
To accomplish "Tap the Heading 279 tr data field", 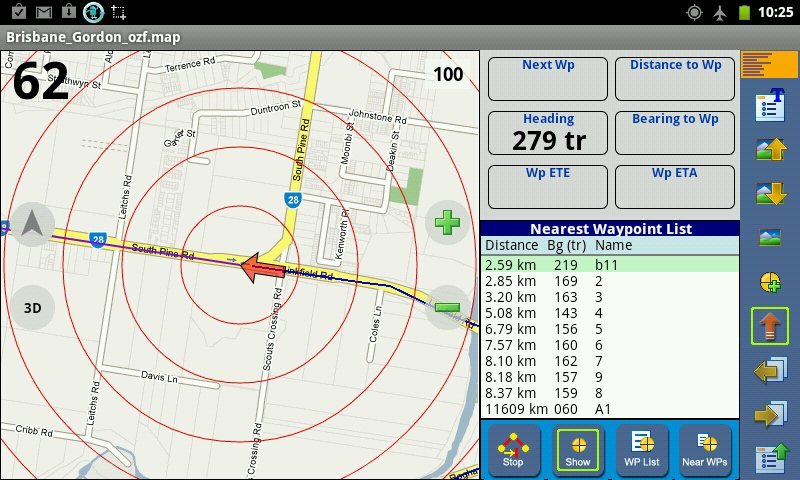I will tap(548, 133).
